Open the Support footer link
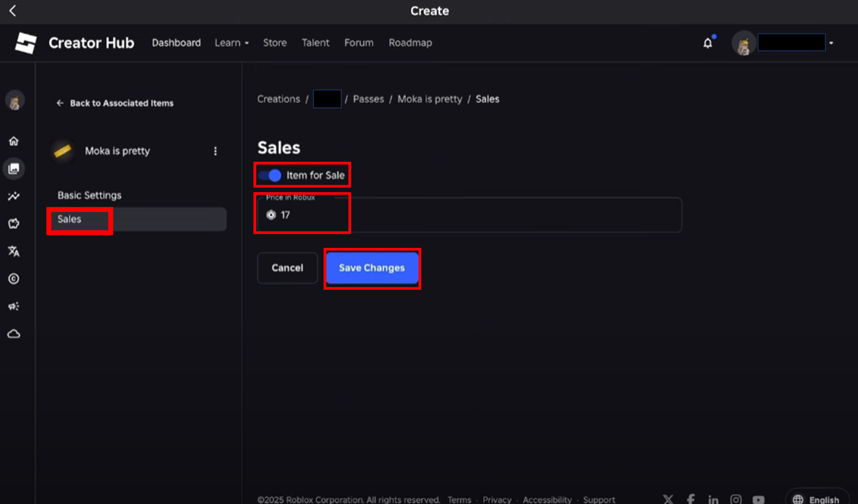Screen dimensions: 858x504 click(599, 500)
